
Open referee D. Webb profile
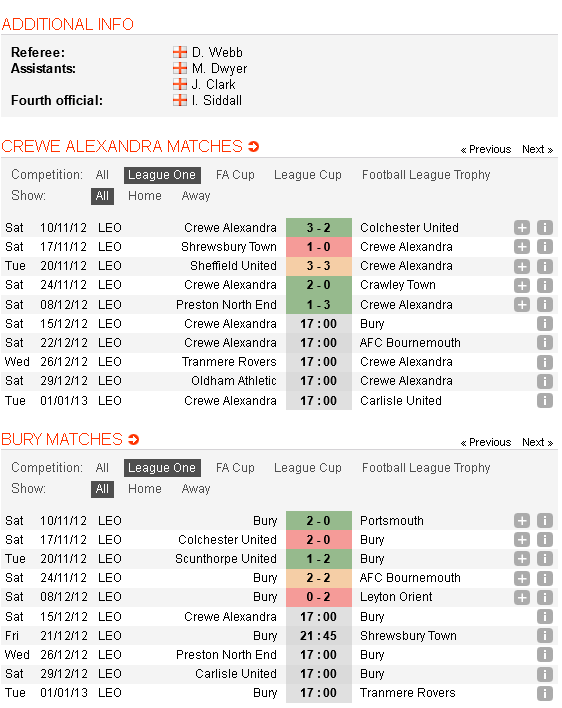[x=217, y=52]
